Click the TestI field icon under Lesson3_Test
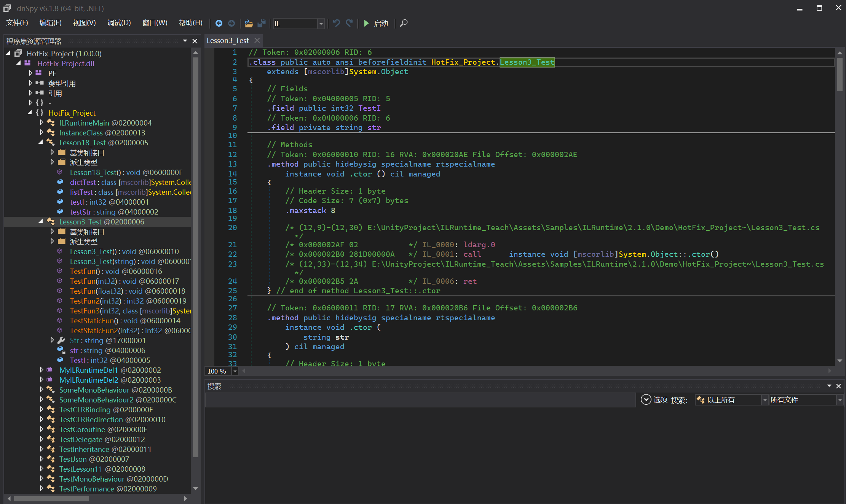 tap(60, 360)
